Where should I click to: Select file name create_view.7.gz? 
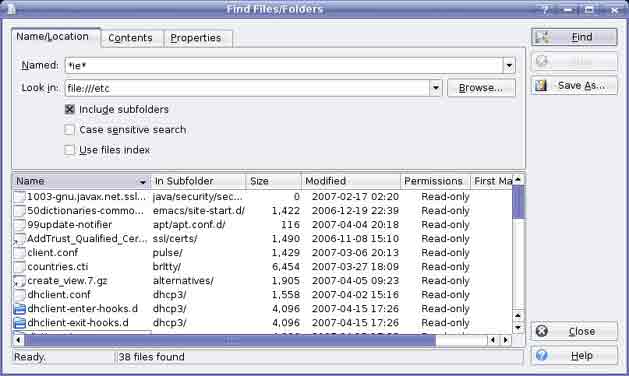[x=67, y=281]
